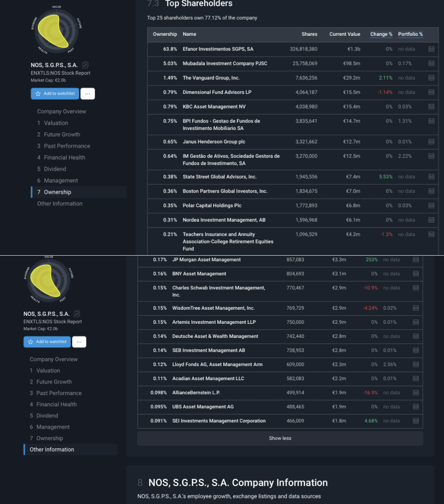
Task: Click the Name column header
Action: pos(189,34)
